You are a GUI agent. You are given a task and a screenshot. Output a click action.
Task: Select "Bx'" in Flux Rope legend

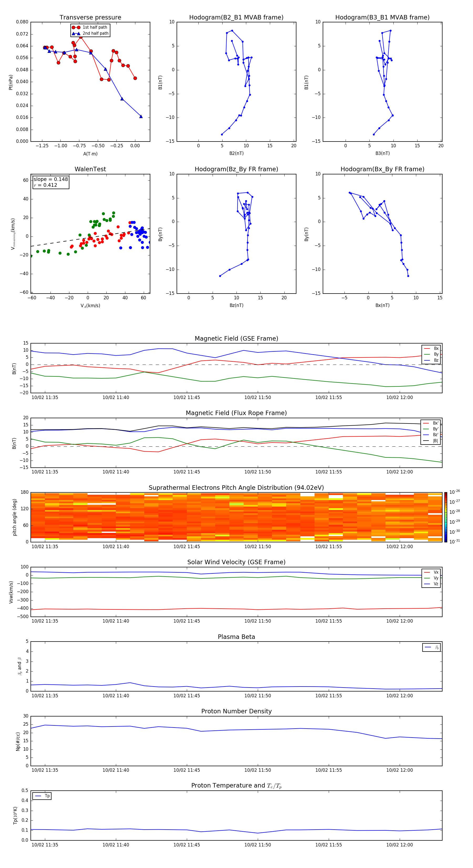point(431,423)
